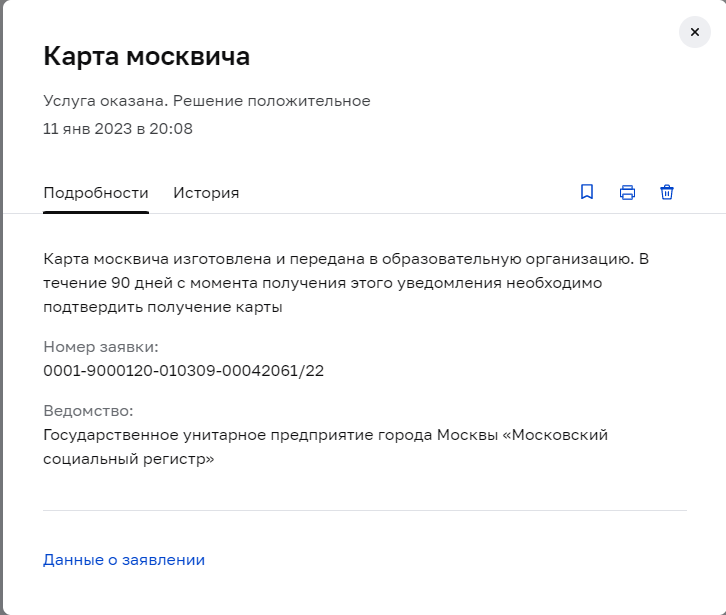Click the date 11 янв 2023 в 20:08
Screen dimensions: 726x615
coord(118,129)
